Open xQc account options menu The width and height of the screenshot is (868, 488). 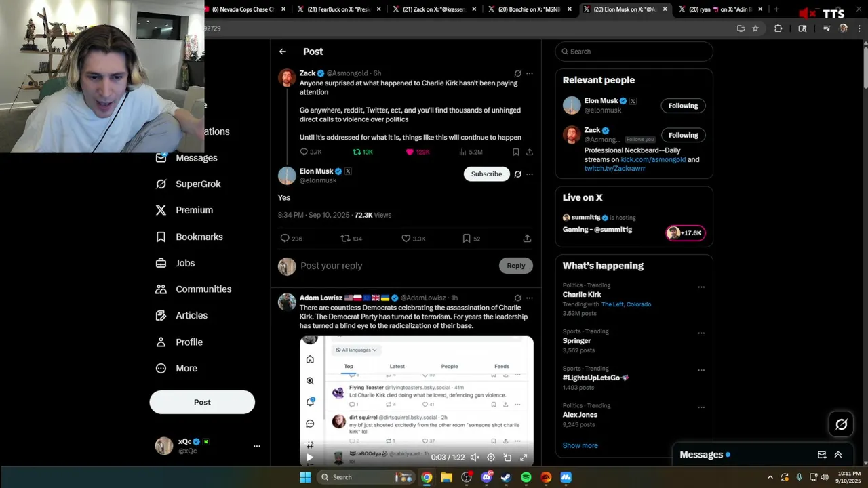click(x=257, y=446)
